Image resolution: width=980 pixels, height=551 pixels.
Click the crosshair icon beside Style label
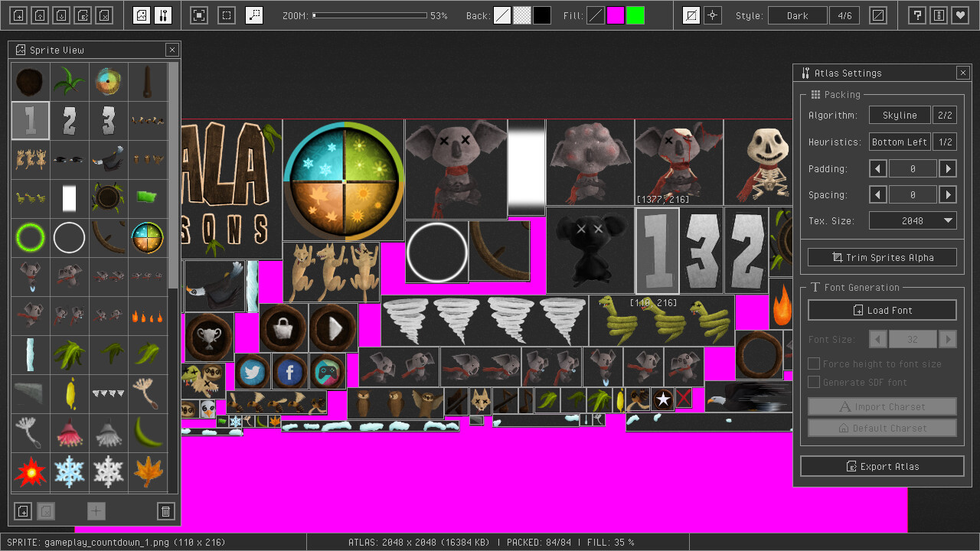point(713,15)
